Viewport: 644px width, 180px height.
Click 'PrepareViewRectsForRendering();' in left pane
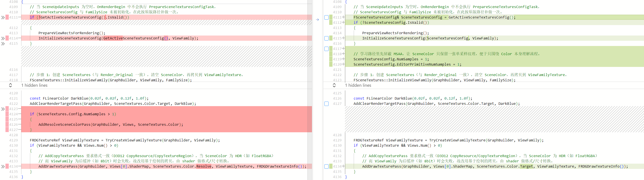point(72,33)
